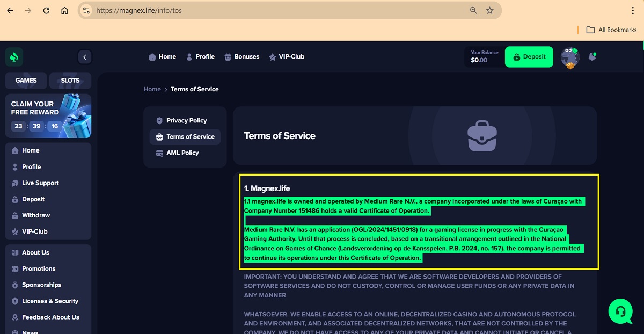The image size is (644, 334).
Task: Click the green Magnex logo icon
Action: coord(14,57)
